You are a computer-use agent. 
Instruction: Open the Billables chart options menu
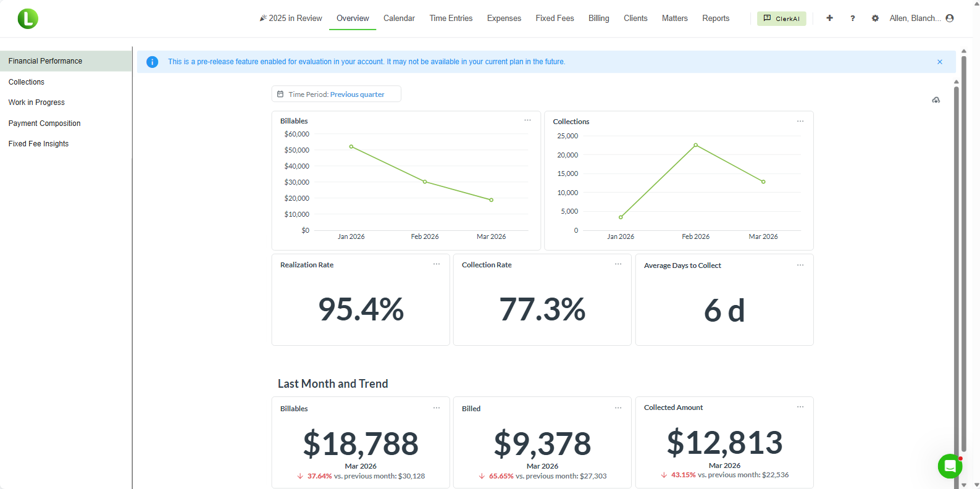coord(528,120)
